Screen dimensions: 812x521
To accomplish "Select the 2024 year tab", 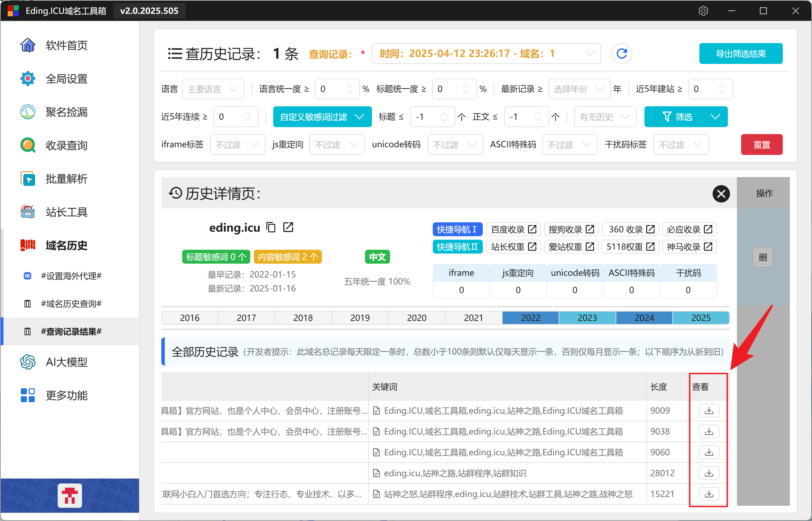I will pos(644,318).
